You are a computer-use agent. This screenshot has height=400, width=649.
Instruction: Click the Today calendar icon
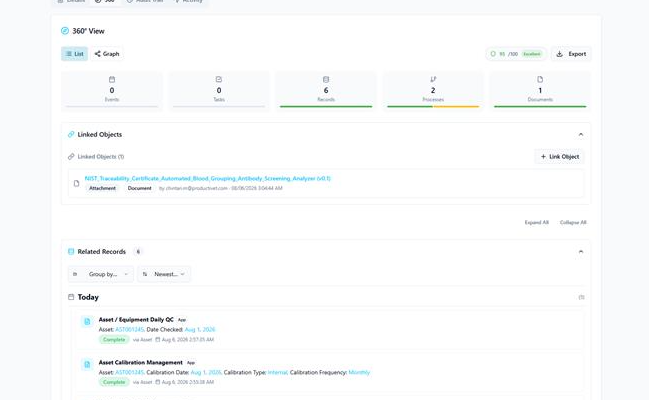click(71, 297)
